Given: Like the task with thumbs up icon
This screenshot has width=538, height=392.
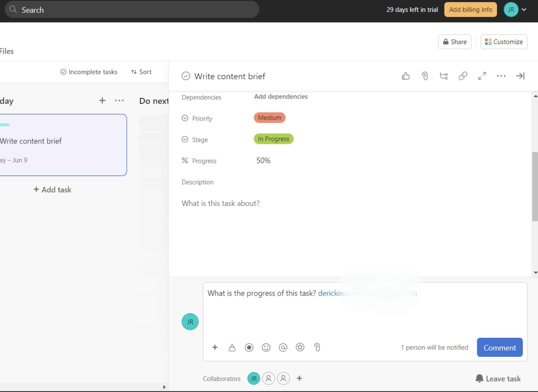Looking at the screenshot, I should (406, 76).
